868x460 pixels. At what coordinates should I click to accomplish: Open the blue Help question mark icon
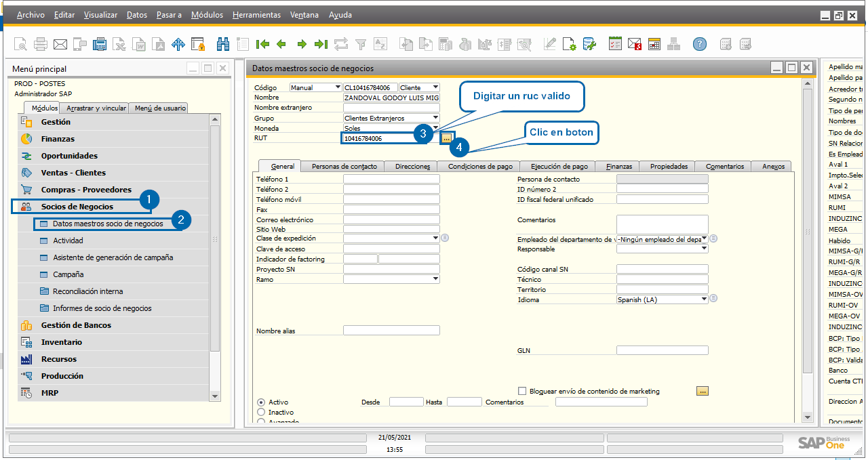click(699, 45)
